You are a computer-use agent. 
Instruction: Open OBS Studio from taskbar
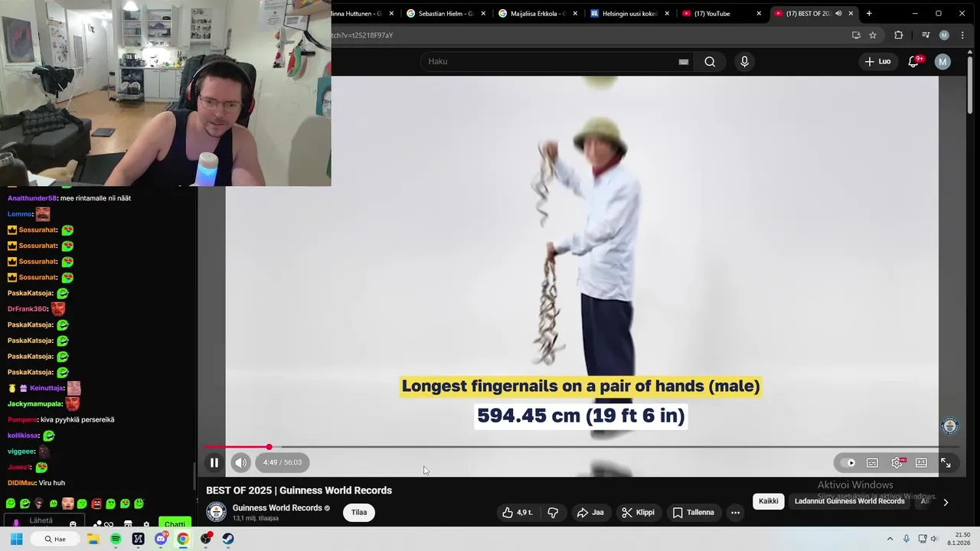[x=206, y=539]
